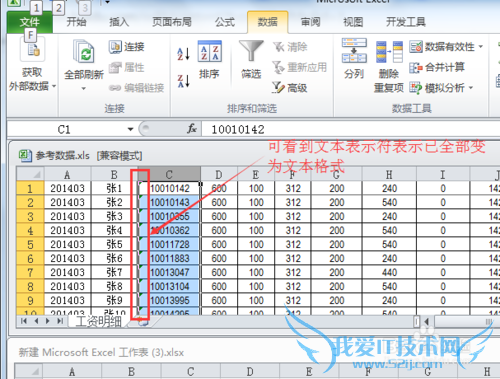Open the 开发工具 ribbon tab

coord(406,22)
